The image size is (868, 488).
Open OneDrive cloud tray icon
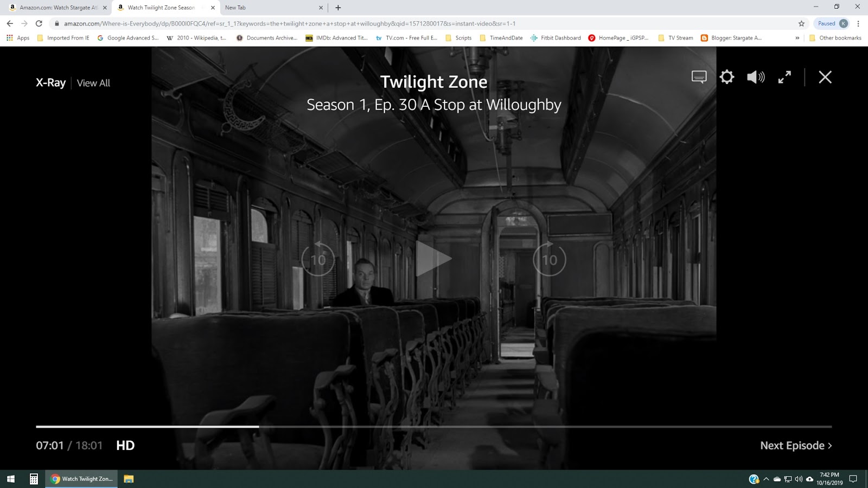(777, 479)
